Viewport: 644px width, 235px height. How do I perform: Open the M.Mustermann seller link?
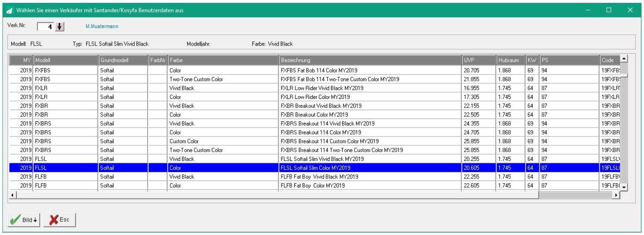pos(102,26)
